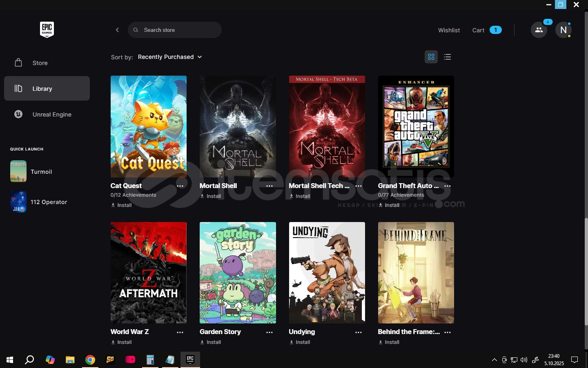Install Grand Theft Auto V
The height and width of the screenshot is (368, 588).
point(389,205)
